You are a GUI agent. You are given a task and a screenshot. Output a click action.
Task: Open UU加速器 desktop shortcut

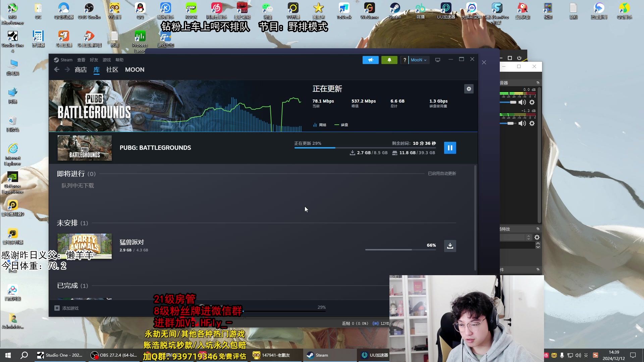[446, 11]
